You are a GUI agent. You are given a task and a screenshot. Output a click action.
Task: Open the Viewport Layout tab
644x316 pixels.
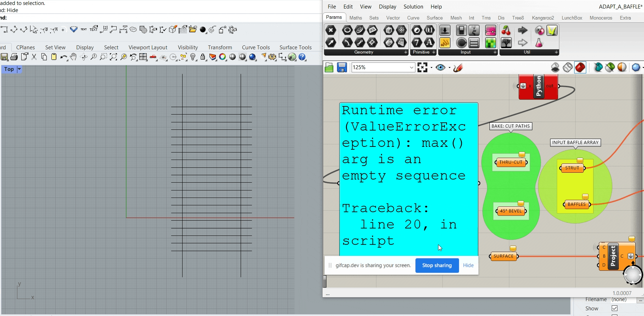[x=148, y=48]
